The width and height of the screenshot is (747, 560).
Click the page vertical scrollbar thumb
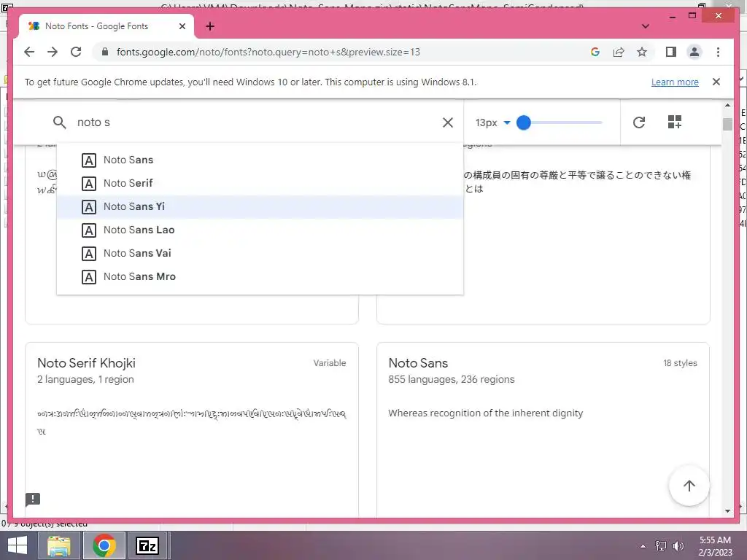[x=727, y=124]
